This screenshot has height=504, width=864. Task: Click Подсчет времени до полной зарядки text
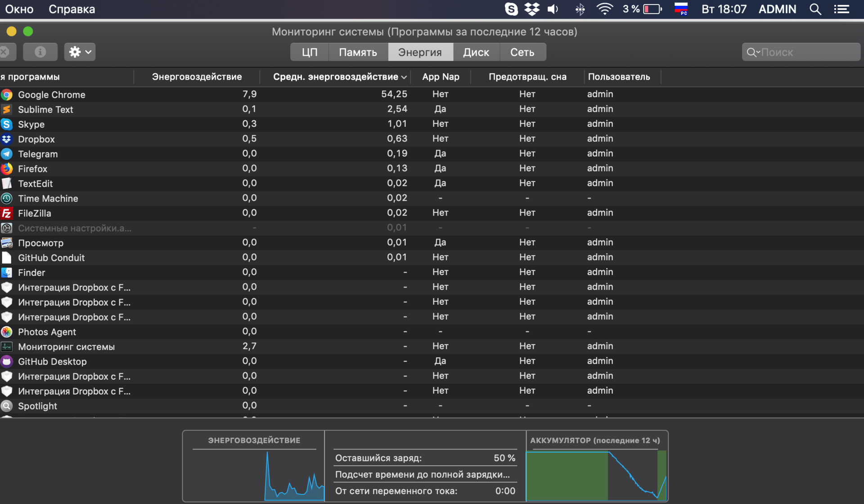(423, 474)
